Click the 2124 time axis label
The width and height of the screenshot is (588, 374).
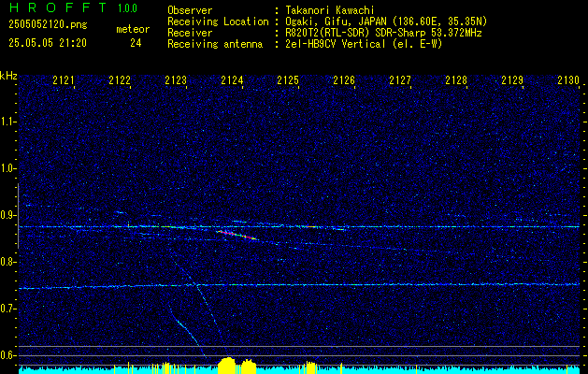coord(232,80)
